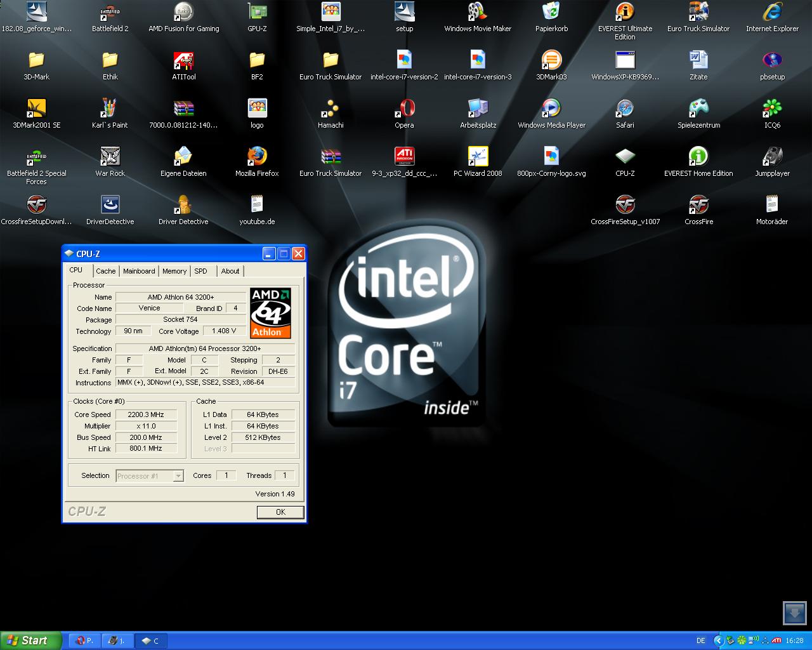Viewport: 812px width, 650px height.
Task: Open Battlefield 2 desktop shortcut
Action: tap(110, 17)
